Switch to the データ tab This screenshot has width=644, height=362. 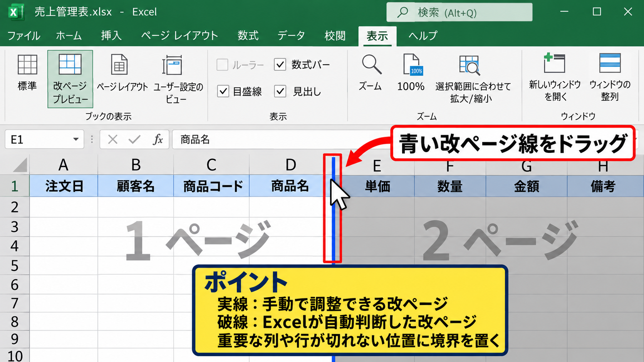click(291, 36)
